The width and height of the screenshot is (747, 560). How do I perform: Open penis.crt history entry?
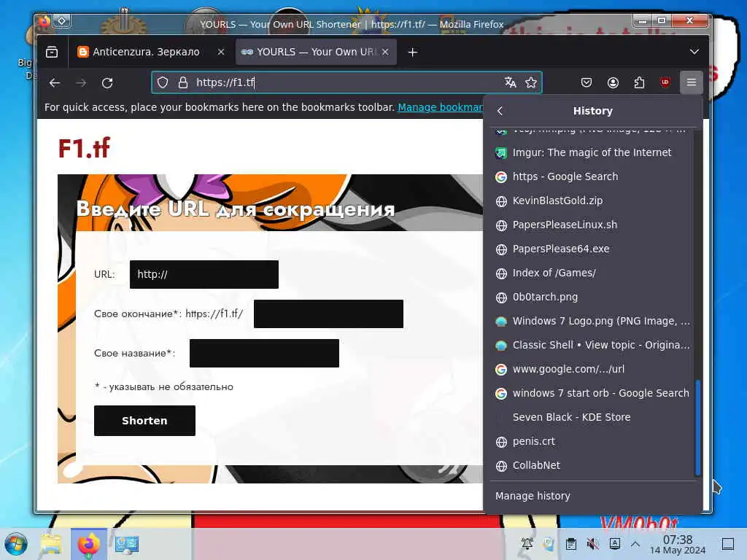tap(592, 441)
